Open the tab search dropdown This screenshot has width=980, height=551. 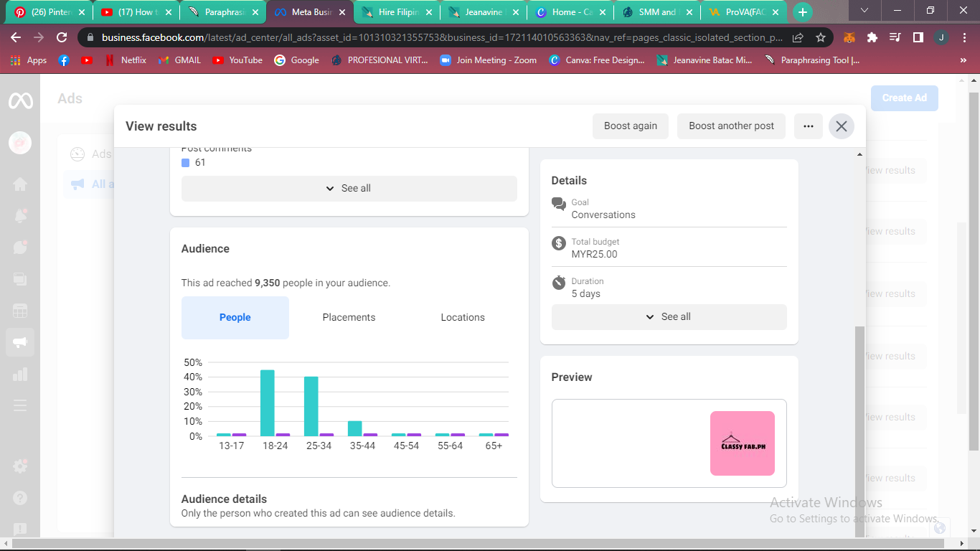tap(864, 10)
